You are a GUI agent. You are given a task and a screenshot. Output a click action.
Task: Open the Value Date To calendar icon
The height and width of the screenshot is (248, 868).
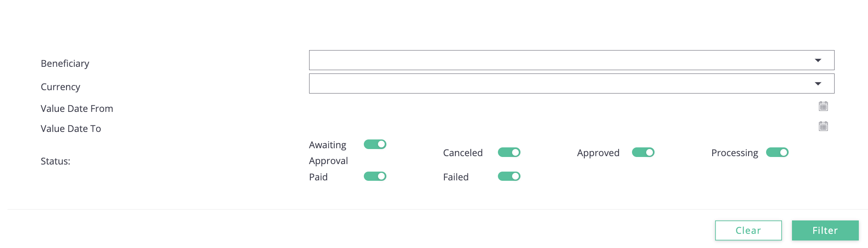pyautogui.click(x=823, y=126)
